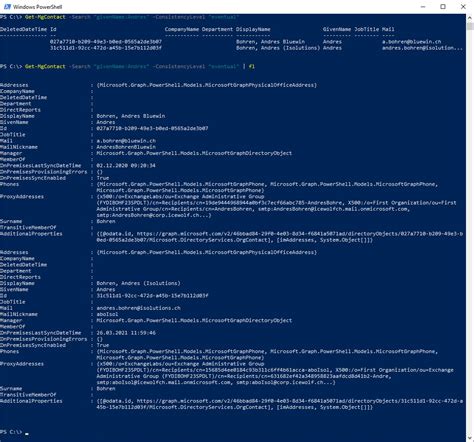Image resolution: width=474 pixels, height=442 pixels.
Task: Click the truncated andres.bohren@isolution... mail cell
Action: point(422,48)
